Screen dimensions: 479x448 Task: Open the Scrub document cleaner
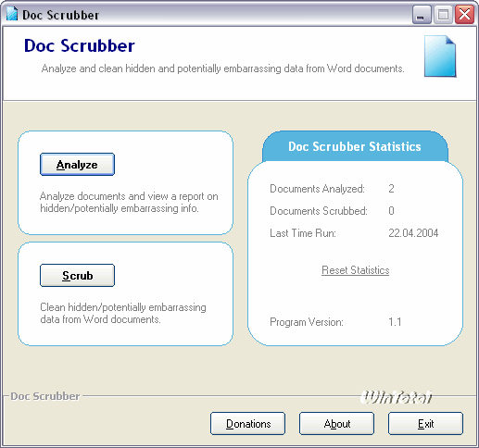77,275
